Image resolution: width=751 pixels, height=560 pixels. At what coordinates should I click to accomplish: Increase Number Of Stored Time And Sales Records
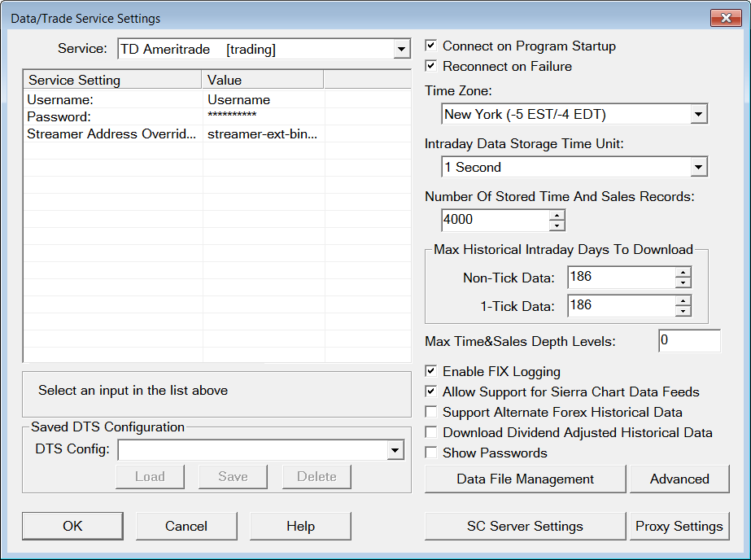pos(557,215)
